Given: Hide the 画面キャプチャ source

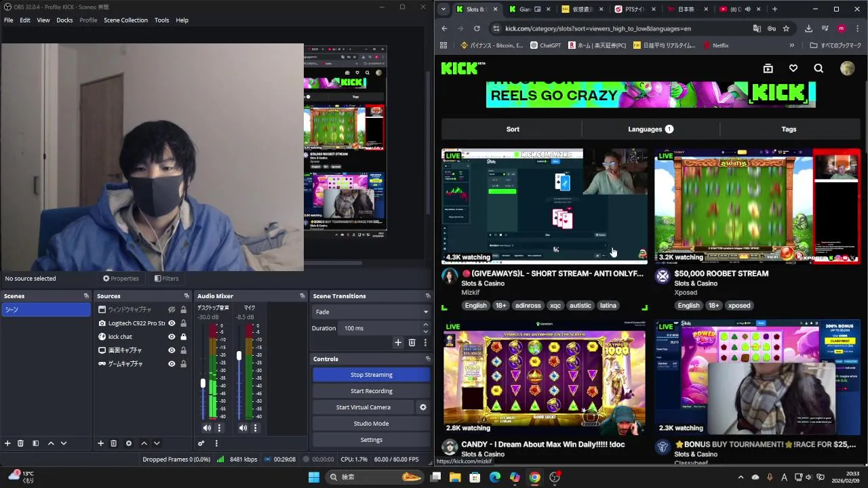Looking at the screenshot, I should [x=172, y=350].
